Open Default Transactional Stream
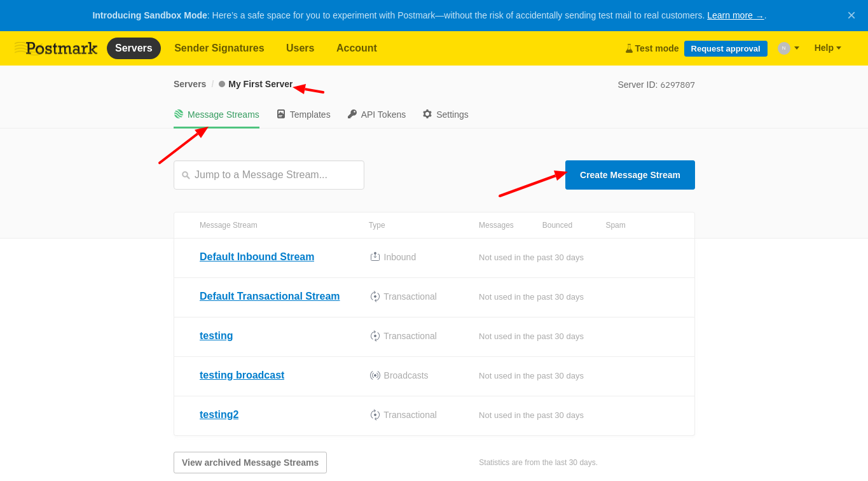Viewport: 868px width, 481px height. click(270, 296)
